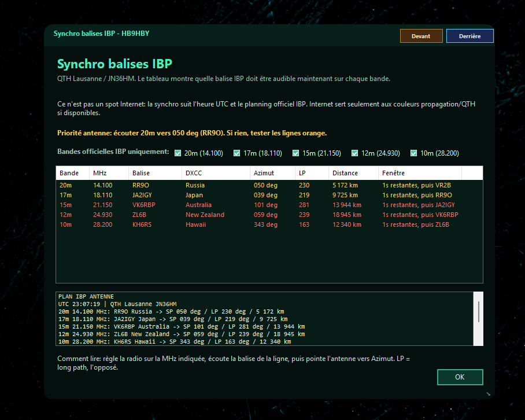Click the Derrière button

click(x=469, y=36)
